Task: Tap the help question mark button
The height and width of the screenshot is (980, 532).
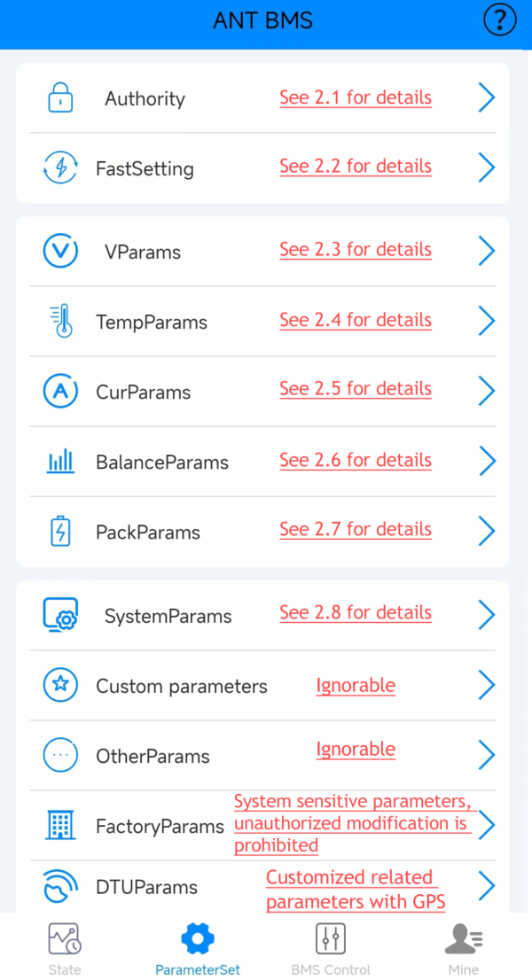Action: tap(499, 19)
